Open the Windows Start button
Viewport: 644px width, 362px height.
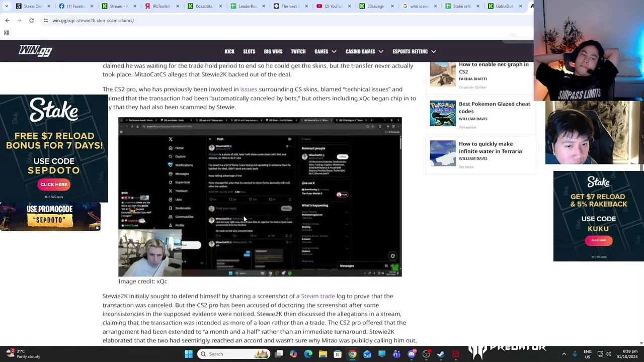coord(189,354)
